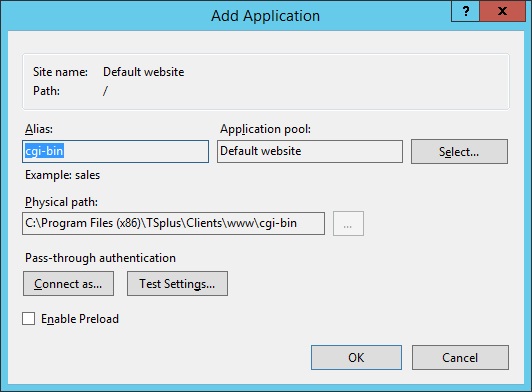Enable the Preload checkbox

[28, 319]
